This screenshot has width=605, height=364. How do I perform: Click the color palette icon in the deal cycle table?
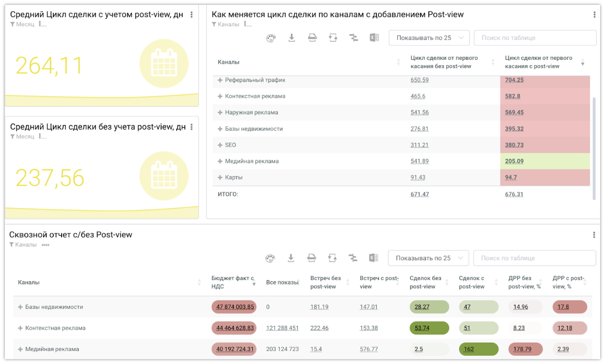[x=271, y=38]
